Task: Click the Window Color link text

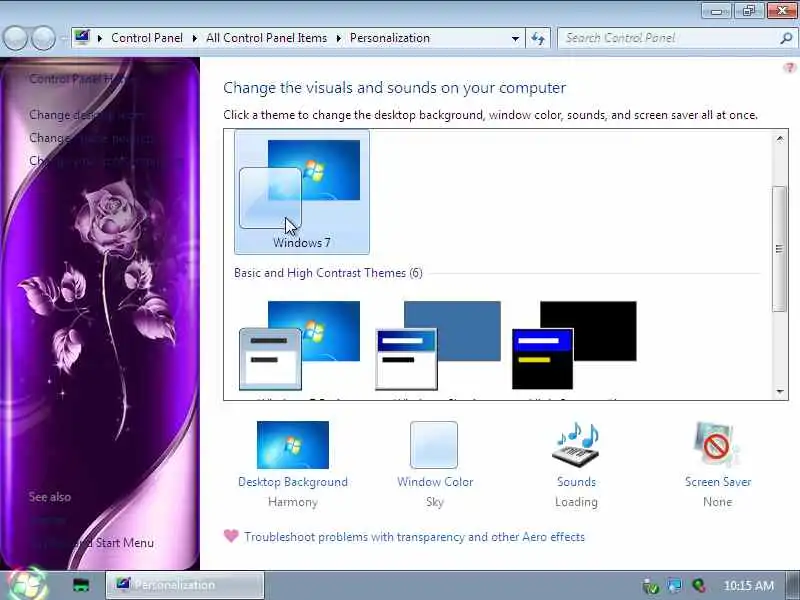Action: 435,482
